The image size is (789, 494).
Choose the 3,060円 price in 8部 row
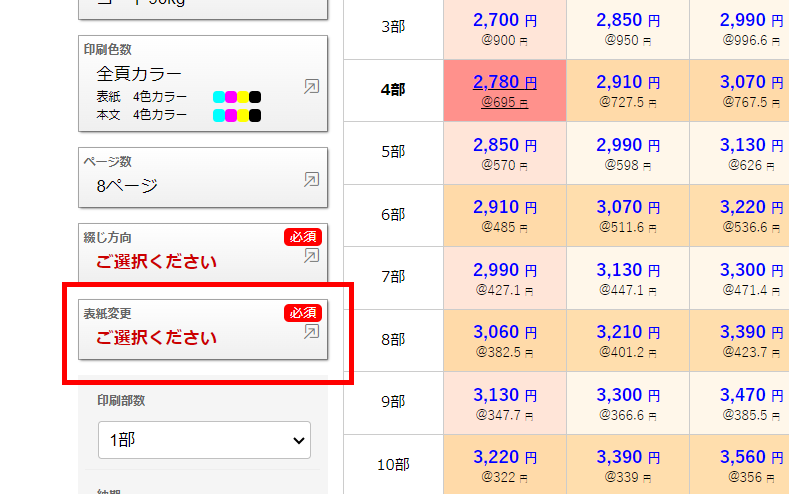coord(504,332)
